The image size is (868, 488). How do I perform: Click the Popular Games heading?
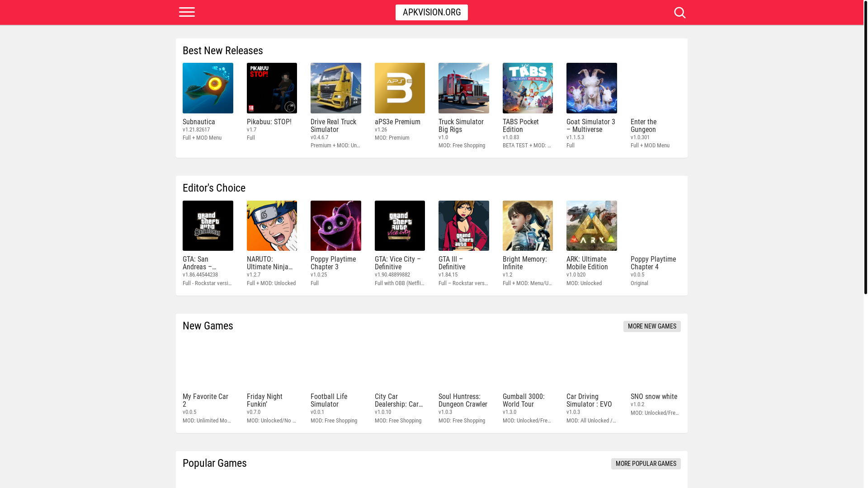coord(214,463)
